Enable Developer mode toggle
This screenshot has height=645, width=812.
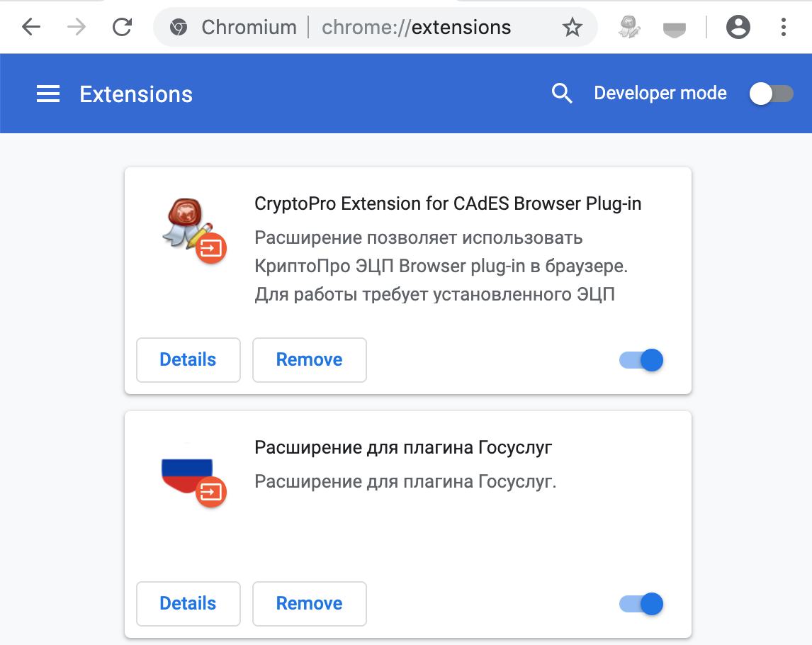click(x=771, y=94)
